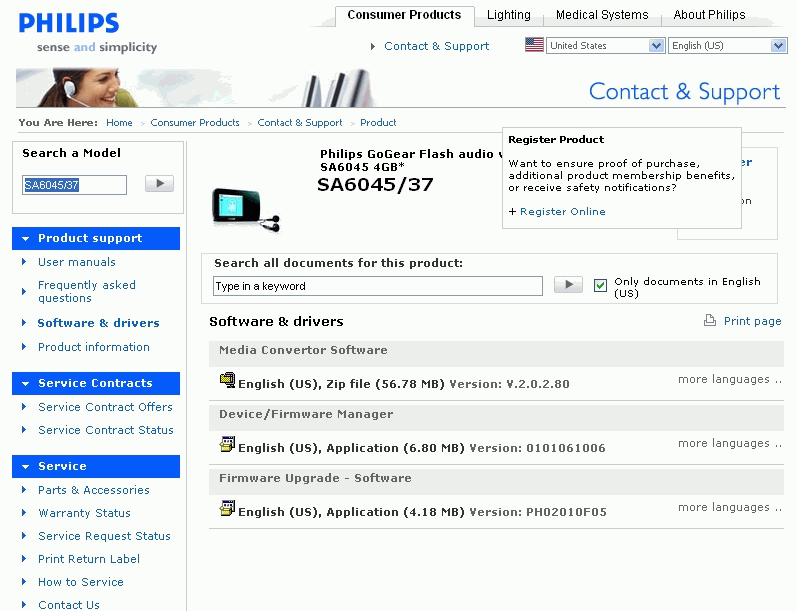Click the Firmware Upgrade application icon
This screenshot has height=611, width=797.
click(x=227, y=508)
